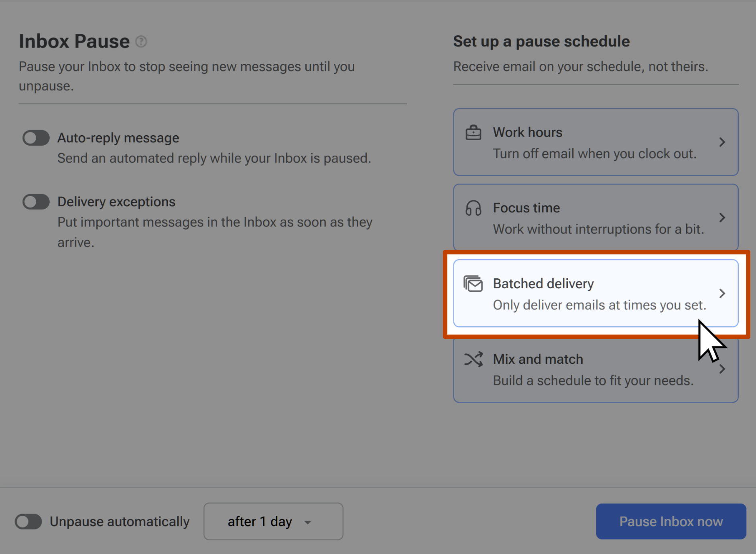Click the Pause Inbox now button
This screenshot has height=554, width=756.
[x=671, y=521]
